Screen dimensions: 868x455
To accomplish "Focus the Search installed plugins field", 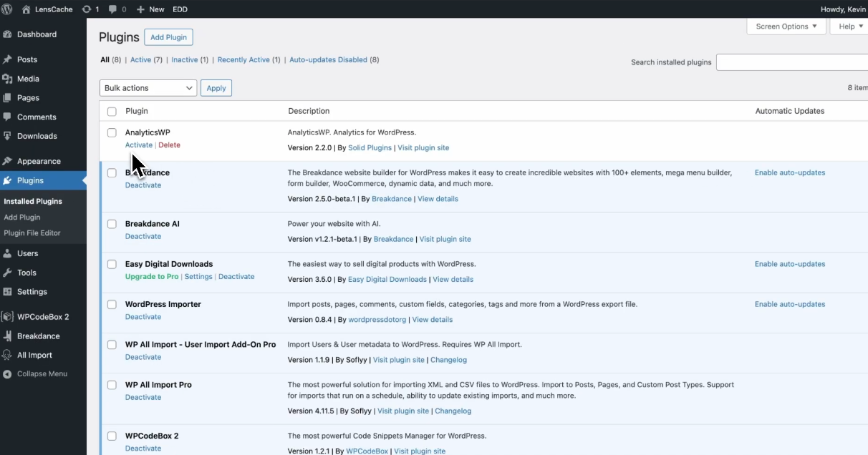I will tap(791, 62).
